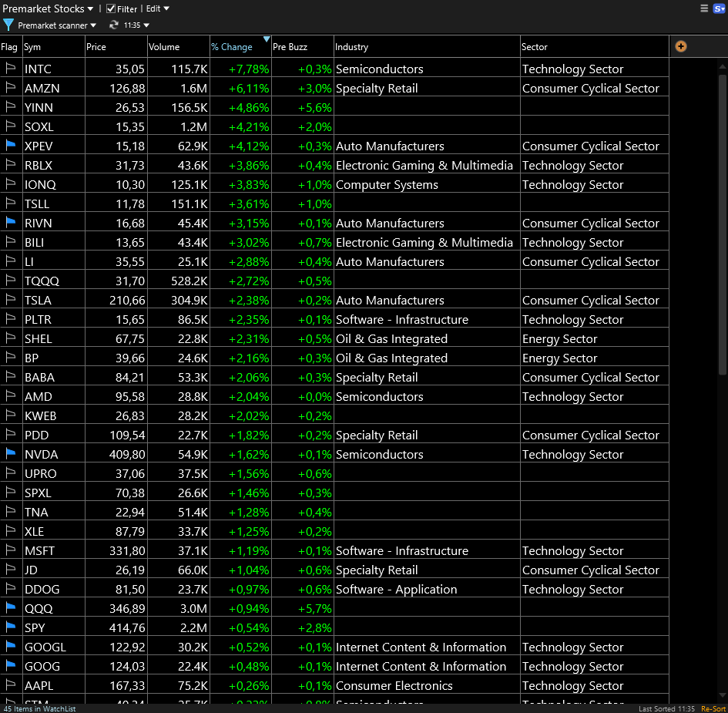
Task: Click the blue flag beside NVDA
Action: 10,453
